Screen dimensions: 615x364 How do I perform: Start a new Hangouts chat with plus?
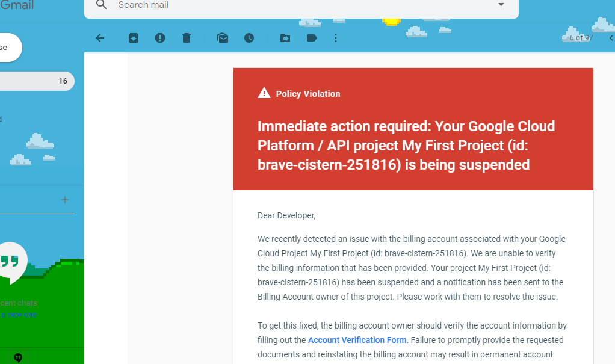pyautogui.click(x=65, y=200)
